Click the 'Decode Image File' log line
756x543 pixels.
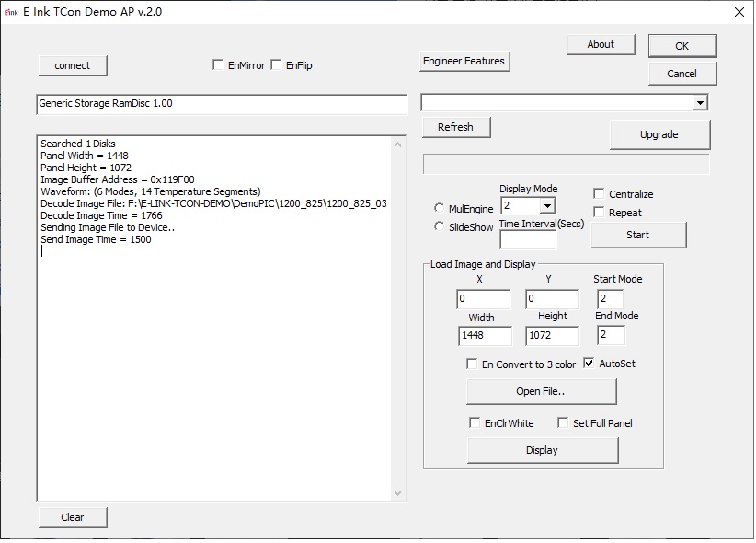pos(213,203)
